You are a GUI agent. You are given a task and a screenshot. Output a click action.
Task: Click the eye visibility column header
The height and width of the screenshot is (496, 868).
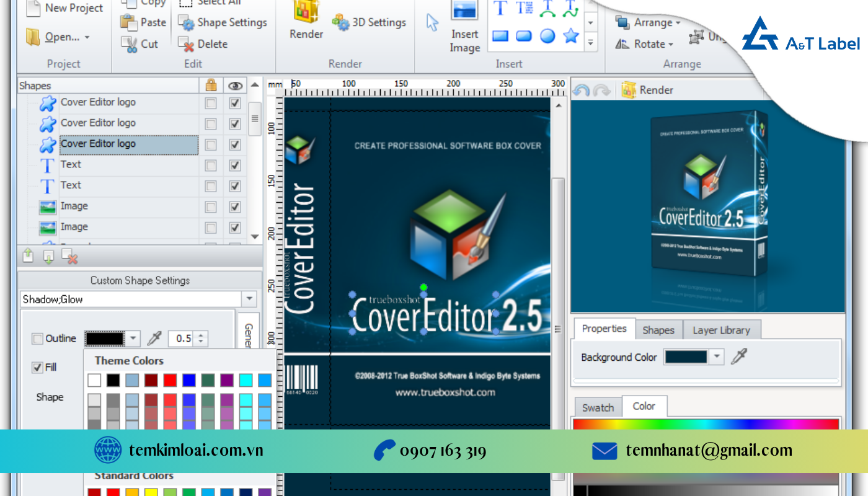pyautogui.click(x=234, y=86)
